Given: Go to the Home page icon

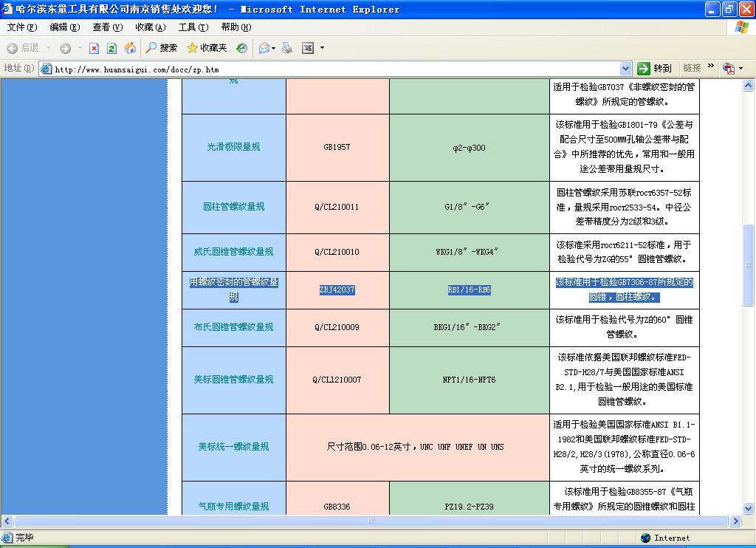Looking at the screenshot, I should (x=130, y=48).
